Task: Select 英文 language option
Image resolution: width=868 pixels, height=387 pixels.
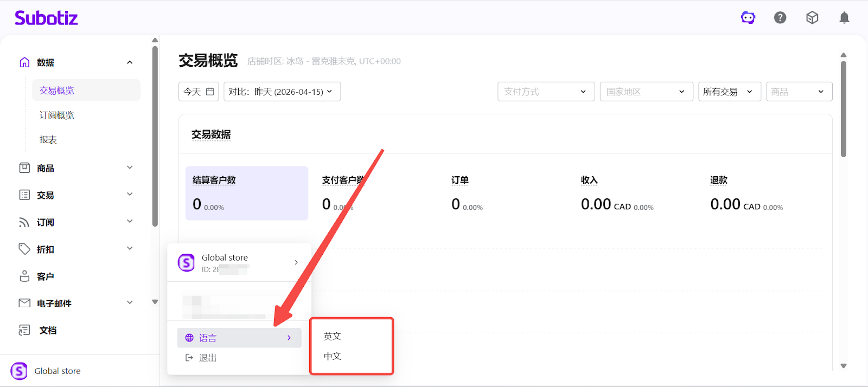Action: (333, 336)
